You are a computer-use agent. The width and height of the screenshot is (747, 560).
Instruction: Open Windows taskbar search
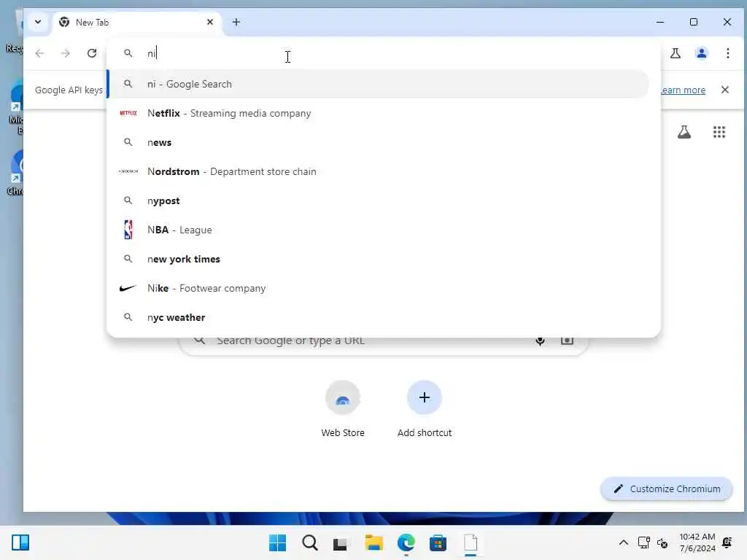click(309, 542)
